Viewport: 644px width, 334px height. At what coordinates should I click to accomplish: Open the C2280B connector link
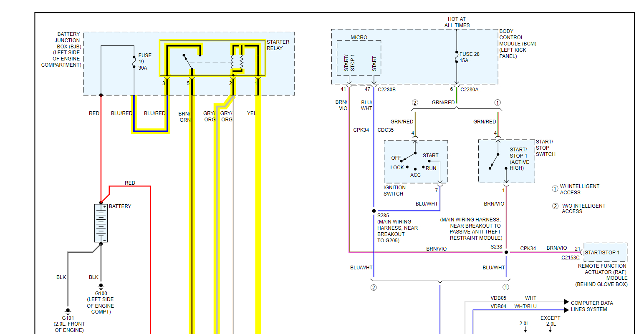(386, 90)
